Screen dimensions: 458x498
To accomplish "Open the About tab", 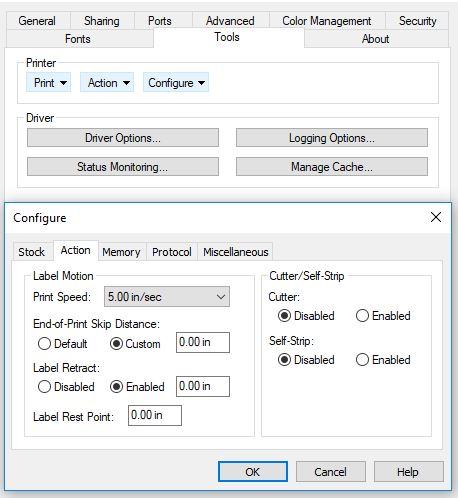I will 375,39.
